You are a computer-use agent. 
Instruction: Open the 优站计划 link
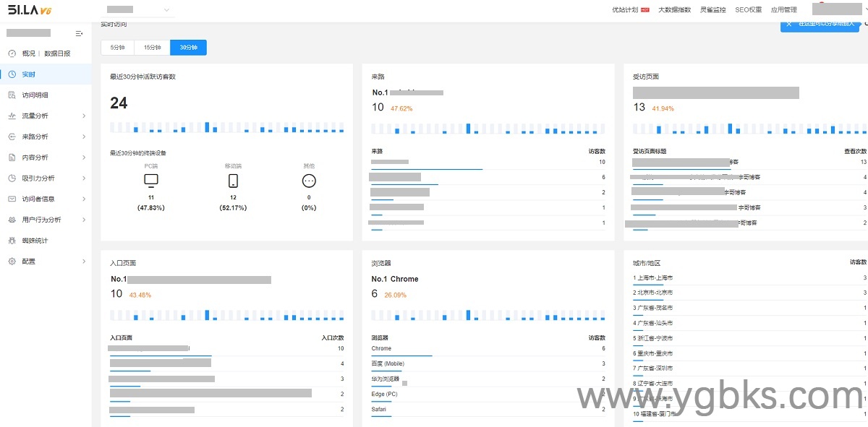pos(626,10)
